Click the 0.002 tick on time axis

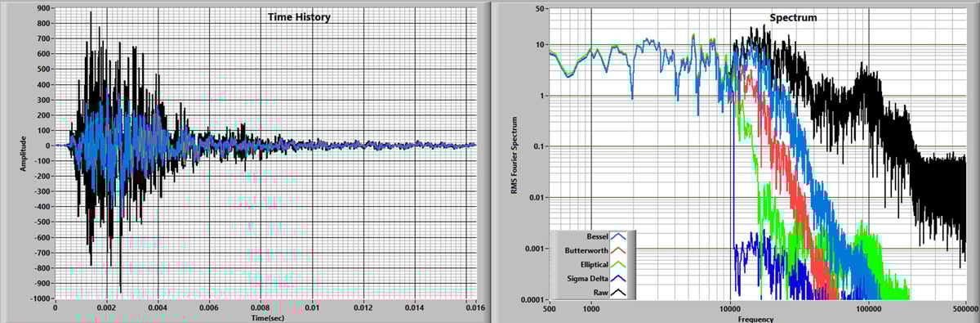106,308
